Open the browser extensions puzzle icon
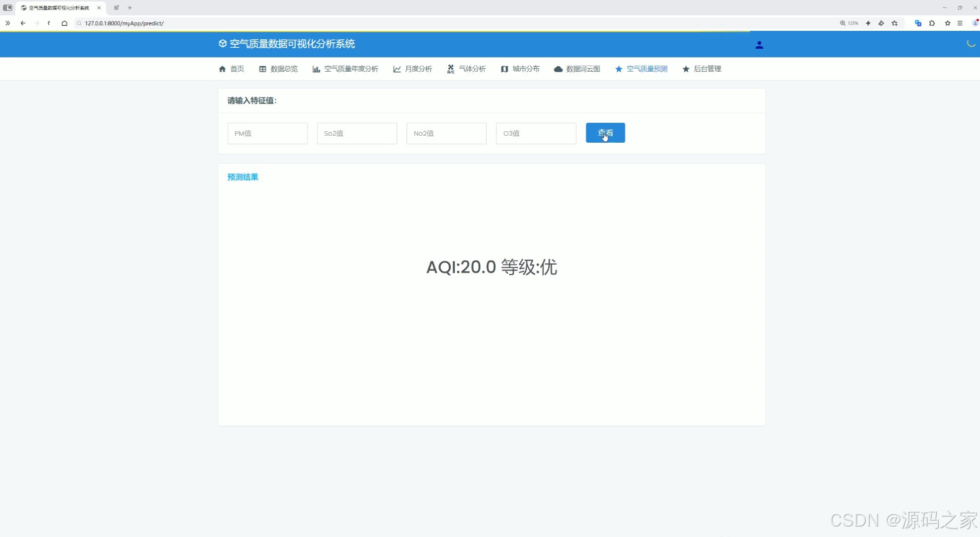Screen dimensions: 980x537 click(933, 23)
